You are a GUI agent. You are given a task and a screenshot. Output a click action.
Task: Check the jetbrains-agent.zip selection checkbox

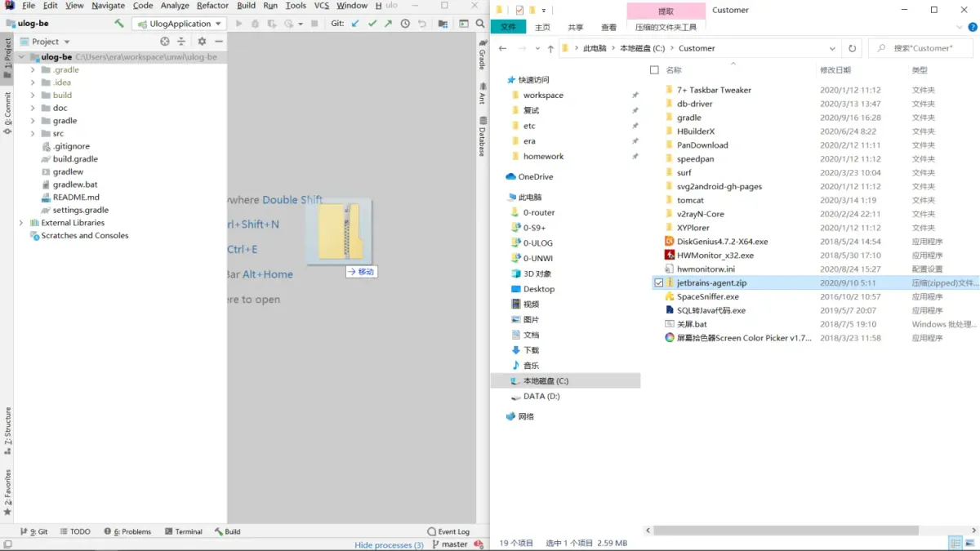point(657,282)
